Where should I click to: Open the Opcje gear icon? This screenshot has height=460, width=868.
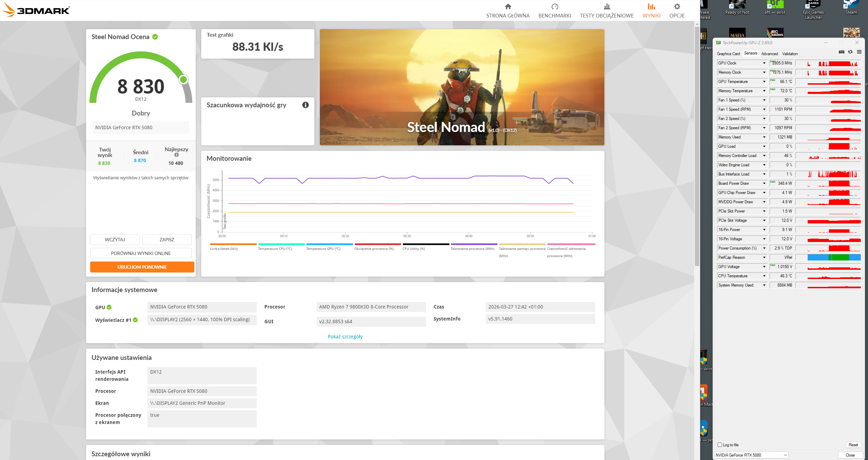click(677, 7)
